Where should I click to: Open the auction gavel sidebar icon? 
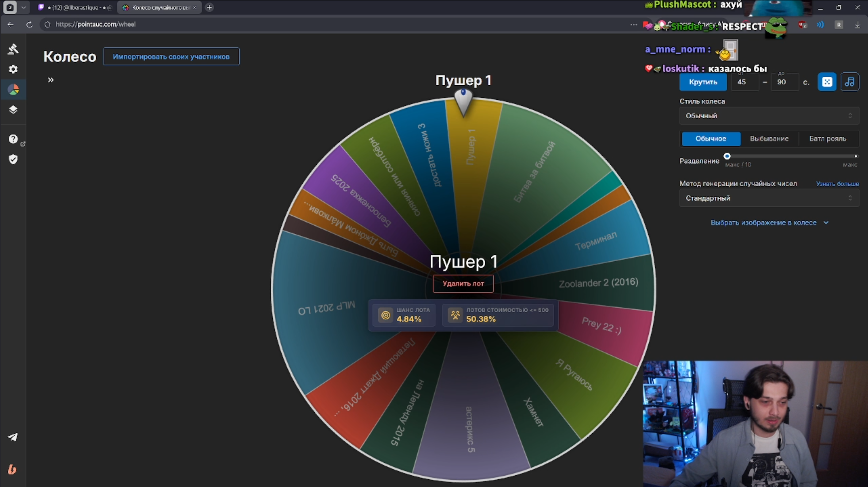13,49
